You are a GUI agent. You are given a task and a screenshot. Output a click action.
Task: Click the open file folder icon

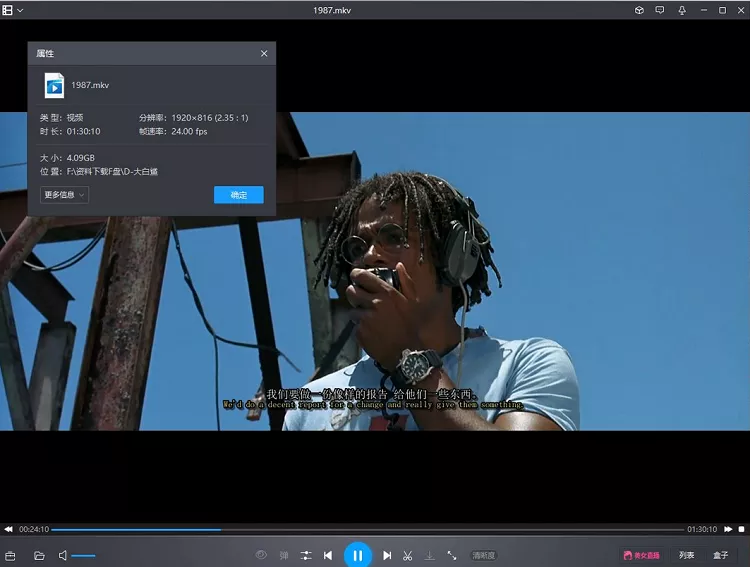point(39,555)
